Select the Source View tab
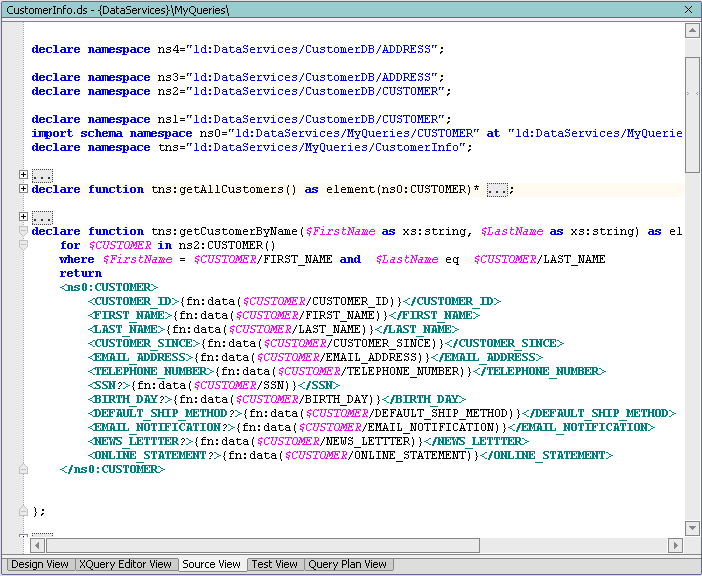Screen dimensions: 702x576 point(211,564)
